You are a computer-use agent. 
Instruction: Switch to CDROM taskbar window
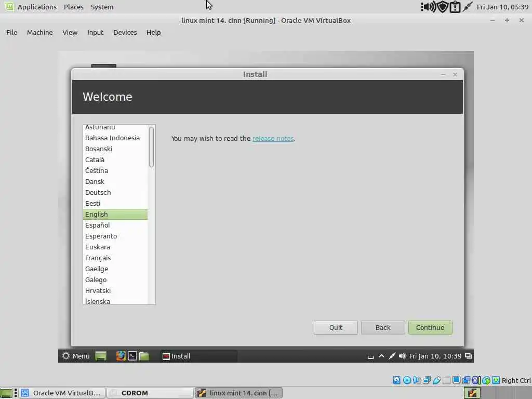pyautogui.click(x=150, y=393)
